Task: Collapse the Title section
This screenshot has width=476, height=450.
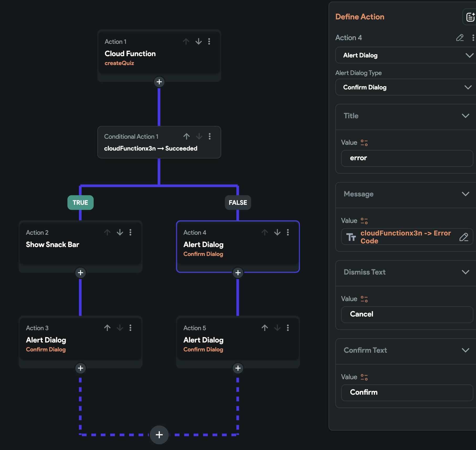Action: pyautogui.click(x=465, y=116)
